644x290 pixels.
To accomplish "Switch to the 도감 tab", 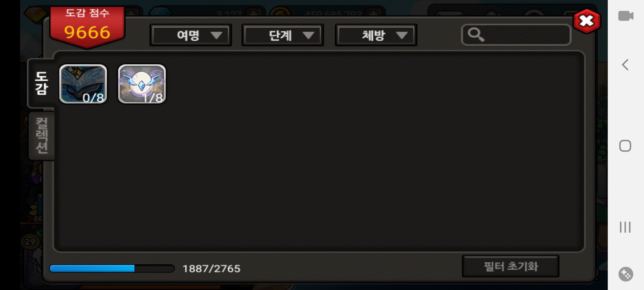I will 41,83.
